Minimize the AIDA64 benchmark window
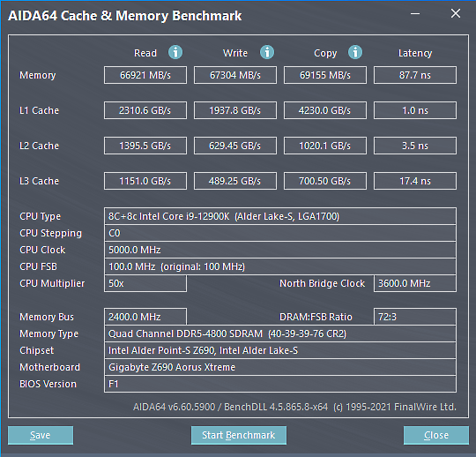The width and height of the screenshot is (476, 457). (415, 13)
